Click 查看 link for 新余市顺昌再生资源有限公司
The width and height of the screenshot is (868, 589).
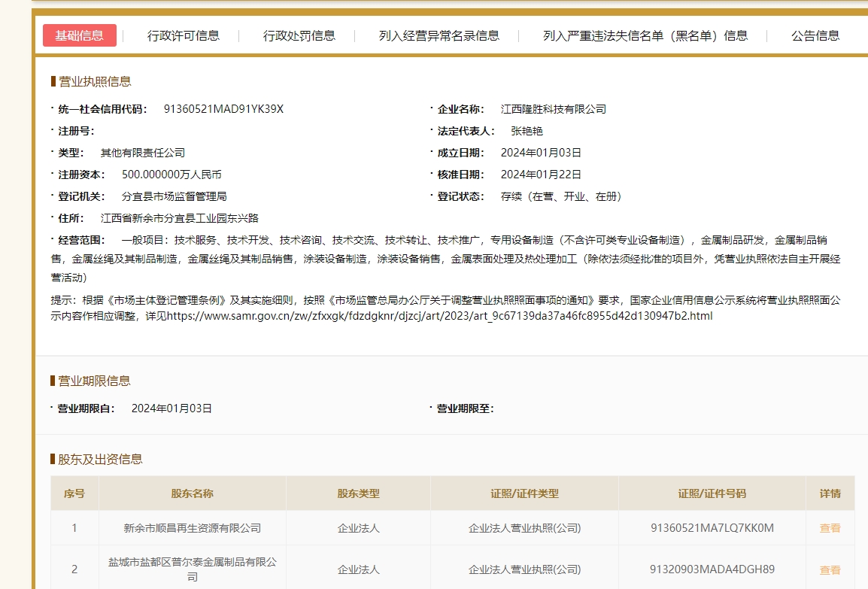pos(830,528)
